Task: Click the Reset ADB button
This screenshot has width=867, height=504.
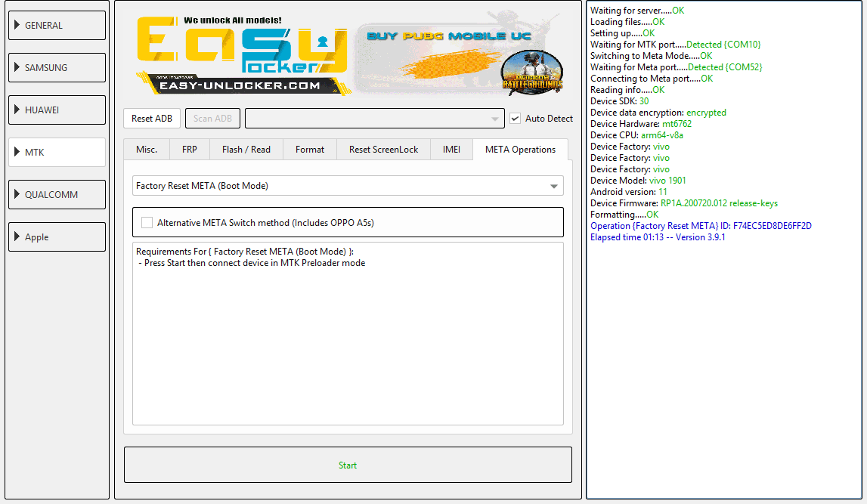Action: click(152, 118)
